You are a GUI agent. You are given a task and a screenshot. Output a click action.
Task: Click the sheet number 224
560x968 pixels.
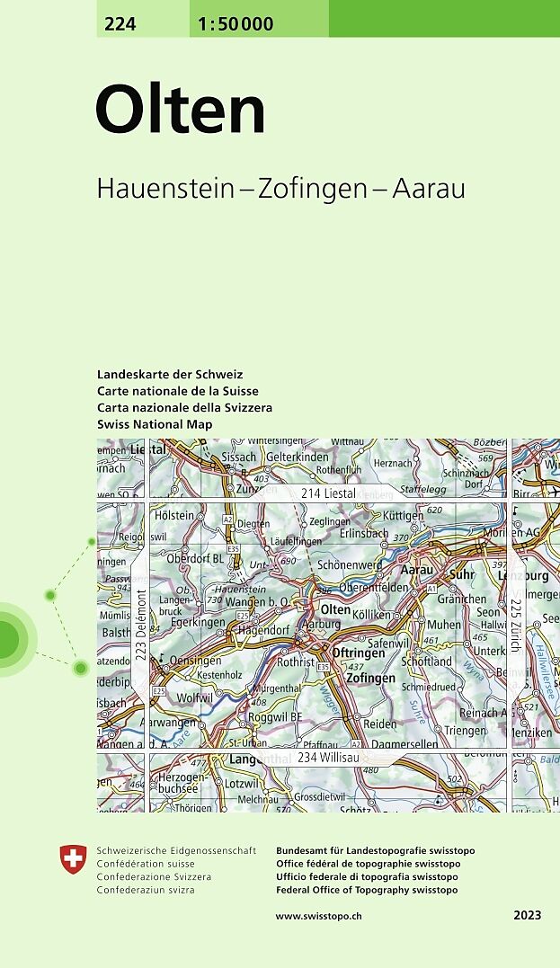coord(120,24)
